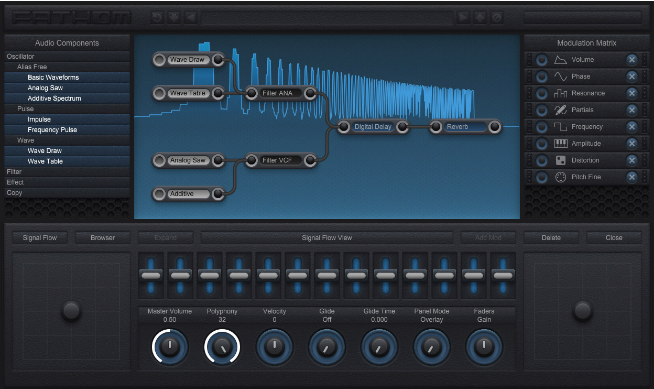This screenshot has width=654, height=389.
Task: Expand the Filter category
Action: (67, 171)
